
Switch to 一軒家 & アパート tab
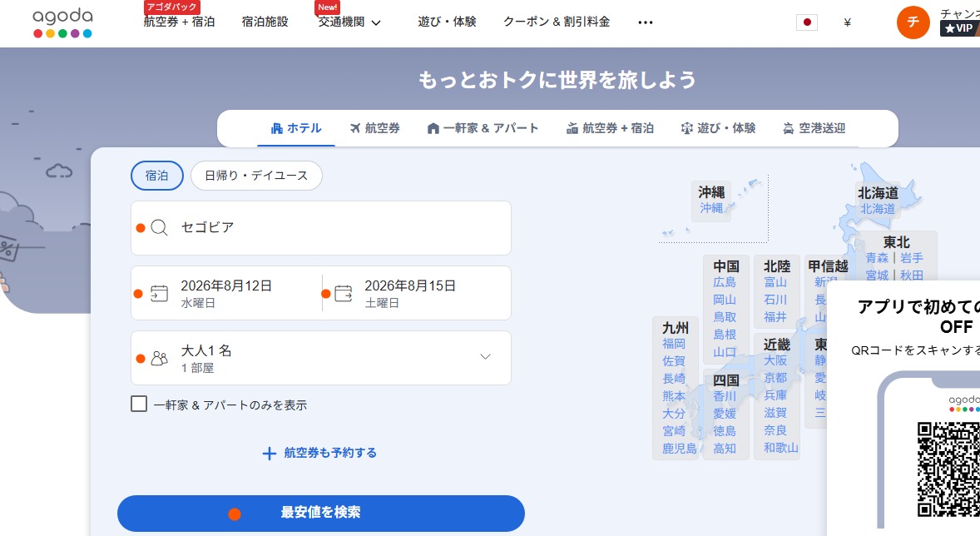[x=483, y=128]
